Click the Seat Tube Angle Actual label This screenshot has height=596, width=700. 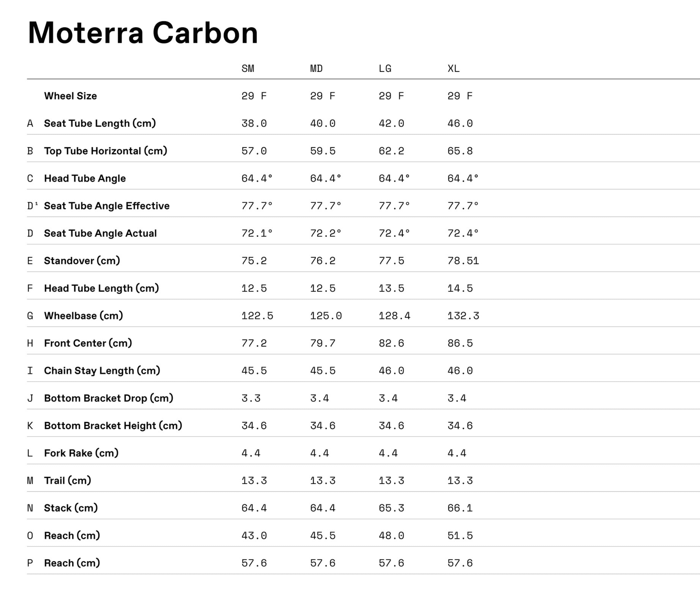tap(100, 233)
